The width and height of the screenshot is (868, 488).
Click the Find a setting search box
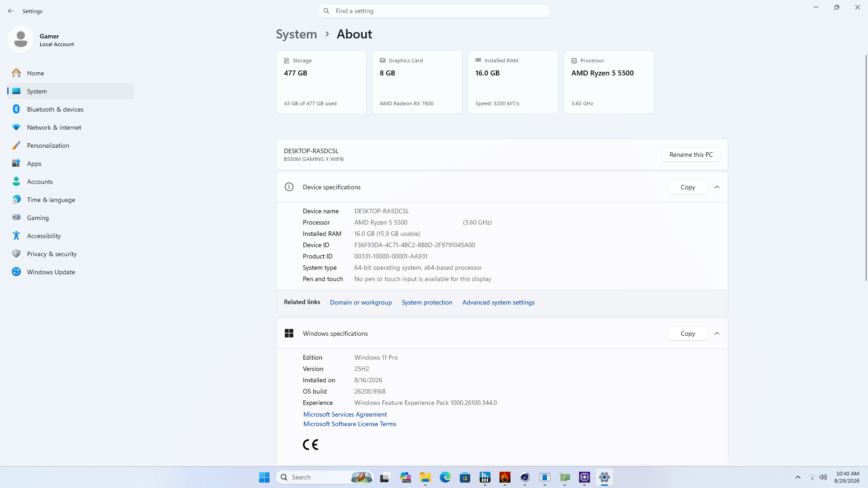tap(434, 11)
